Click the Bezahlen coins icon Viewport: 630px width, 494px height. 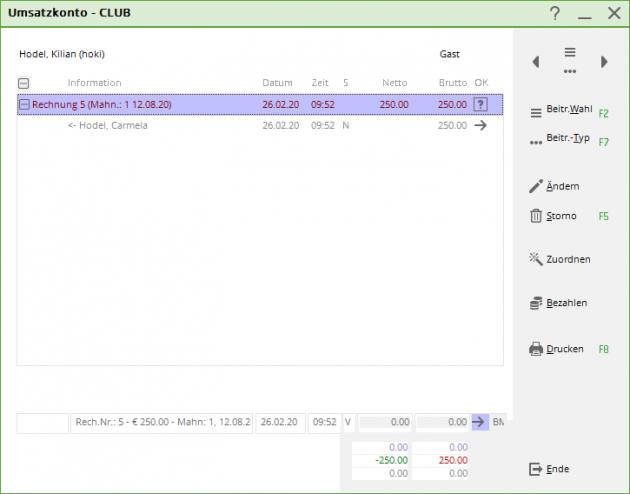[x=536, y=303]
